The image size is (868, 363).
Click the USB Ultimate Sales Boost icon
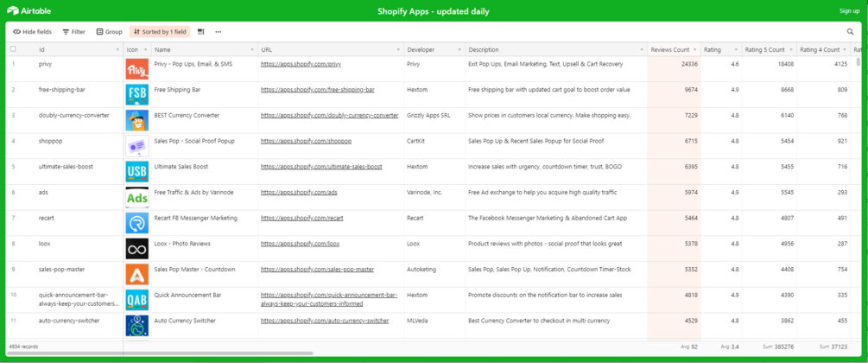click(x=136, y=172)
